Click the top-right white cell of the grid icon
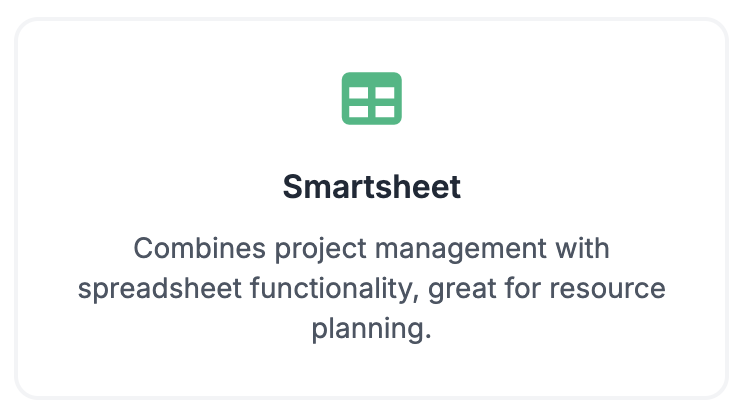Image resolution: width=744 pixels, height=414 pixels. (x=385, y=92)
